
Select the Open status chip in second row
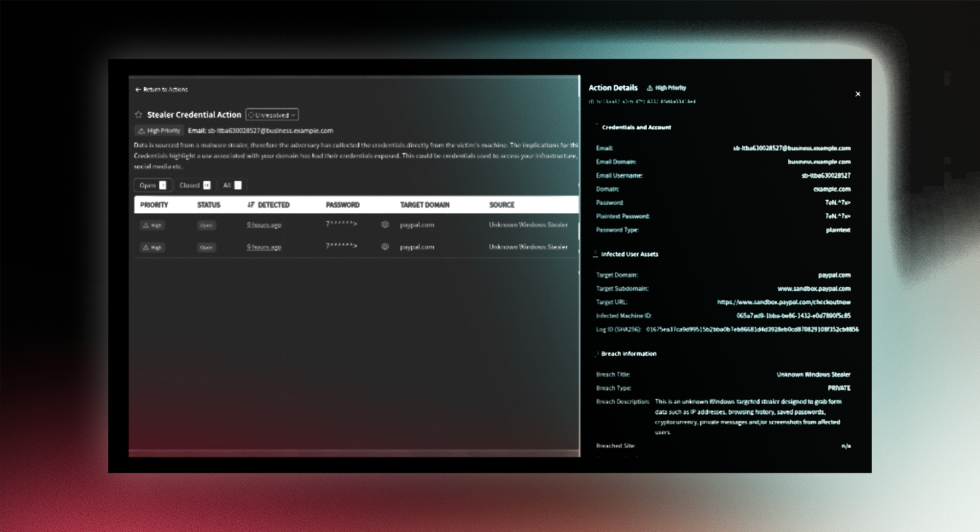click(207, 248)
